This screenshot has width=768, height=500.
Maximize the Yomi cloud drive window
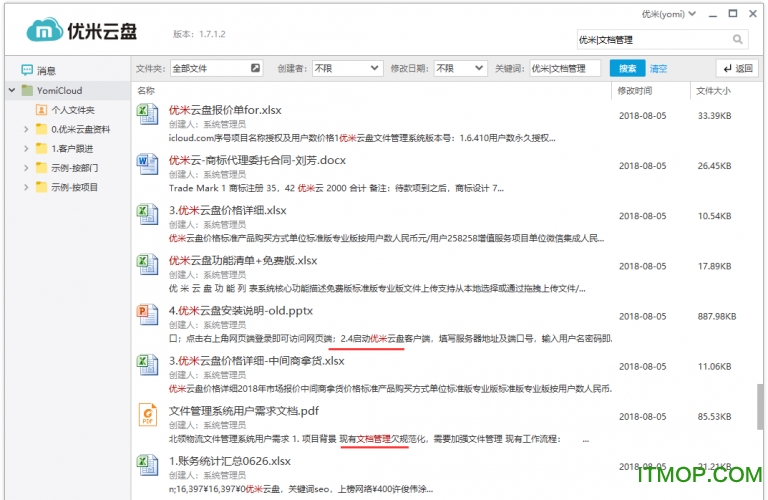[x=733, y=14]
